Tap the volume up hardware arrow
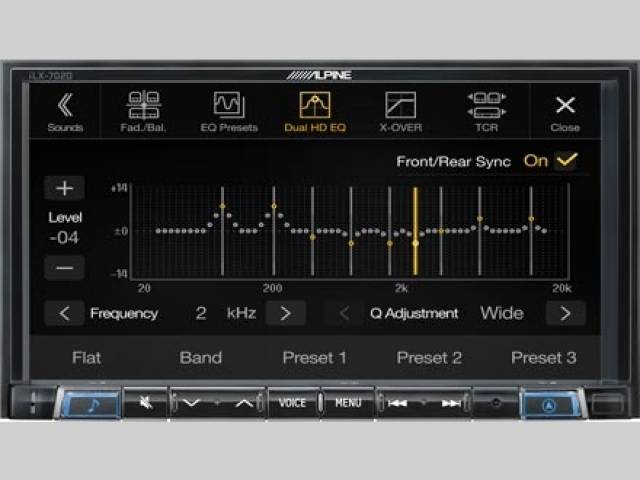 click(x=244, y=404)
